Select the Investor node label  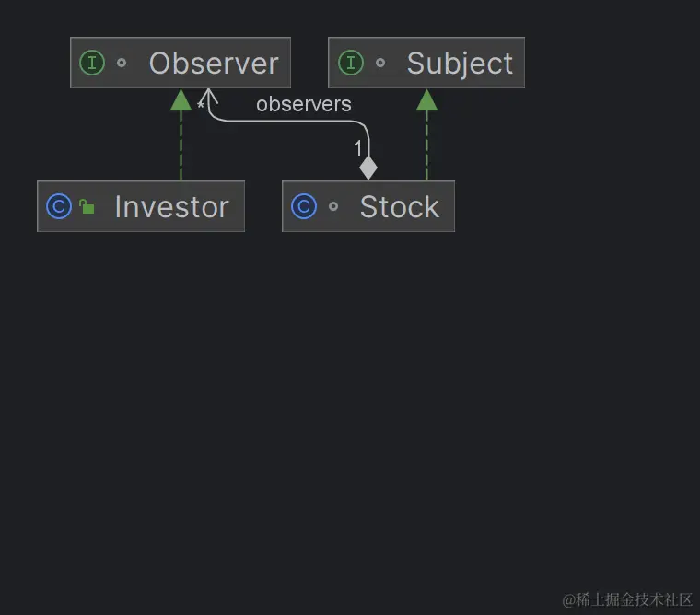pos(171,207)
